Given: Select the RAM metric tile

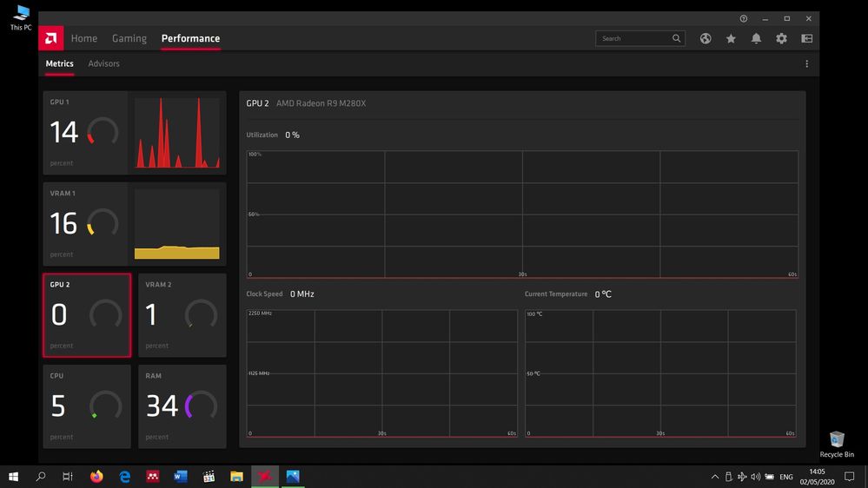Looking at the screenshot, I should point(182,406).
